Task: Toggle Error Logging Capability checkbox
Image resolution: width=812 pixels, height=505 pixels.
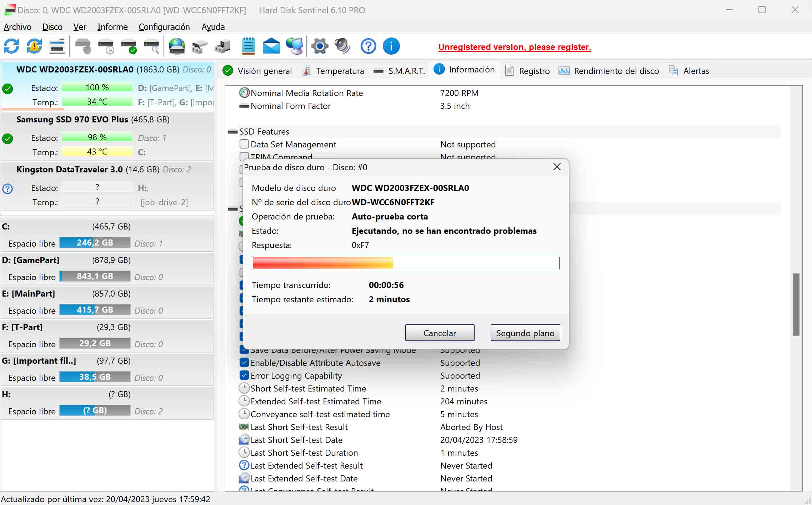Action: pos(244,375)
